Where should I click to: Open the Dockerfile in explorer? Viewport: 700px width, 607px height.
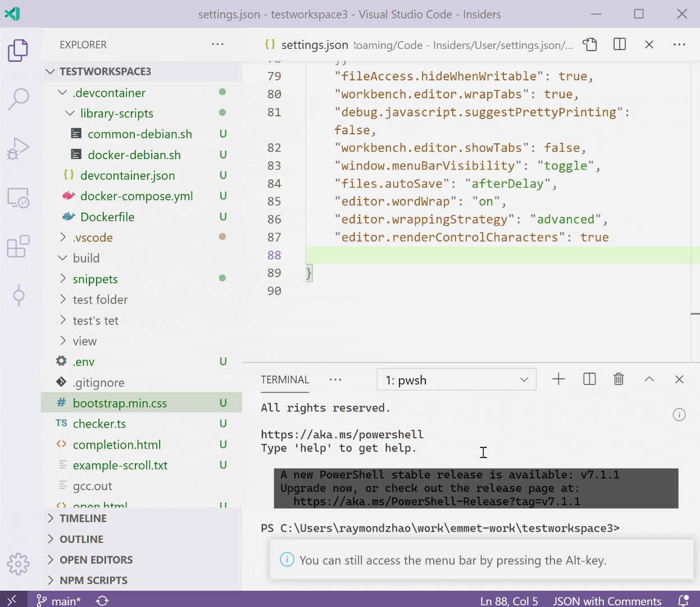point(142,217)
